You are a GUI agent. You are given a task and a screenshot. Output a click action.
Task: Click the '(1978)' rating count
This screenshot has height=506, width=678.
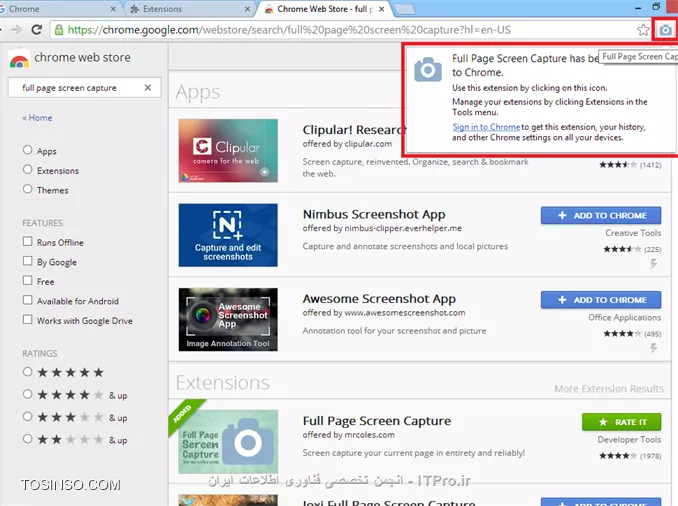point(651,456)
